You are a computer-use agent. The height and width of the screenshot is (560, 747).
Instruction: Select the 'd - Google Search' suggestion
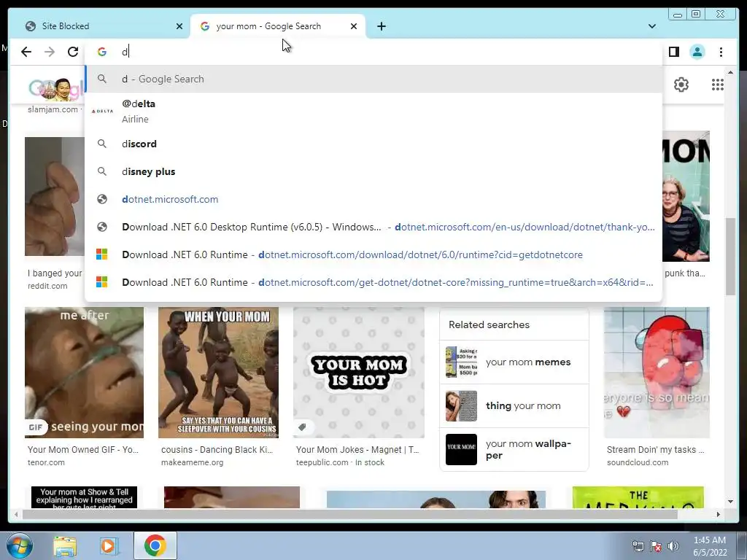coord(373,79)
